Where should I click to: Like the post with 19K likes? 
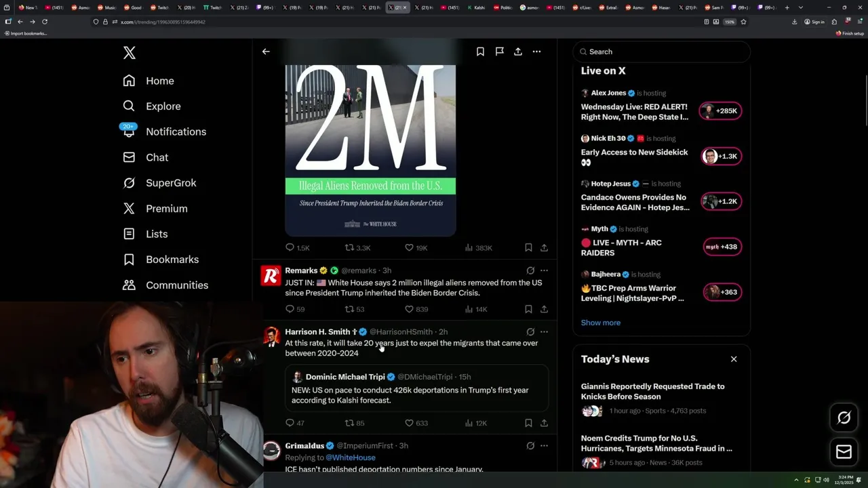click(416, 248)
